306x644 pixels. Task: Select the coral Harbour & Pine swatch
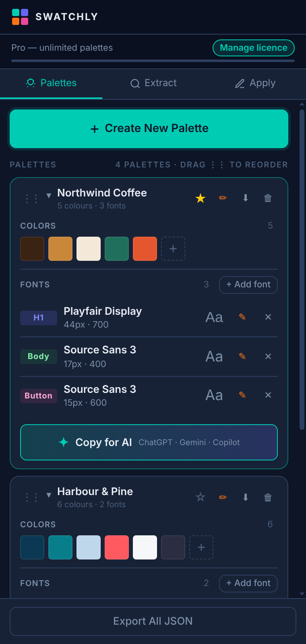[117, 547]
